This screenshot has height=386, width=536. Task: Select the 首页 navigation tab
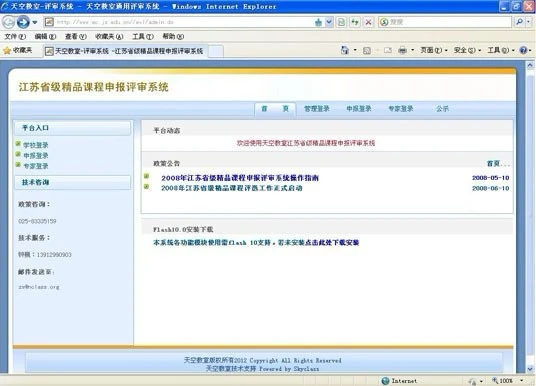(275, 109)
